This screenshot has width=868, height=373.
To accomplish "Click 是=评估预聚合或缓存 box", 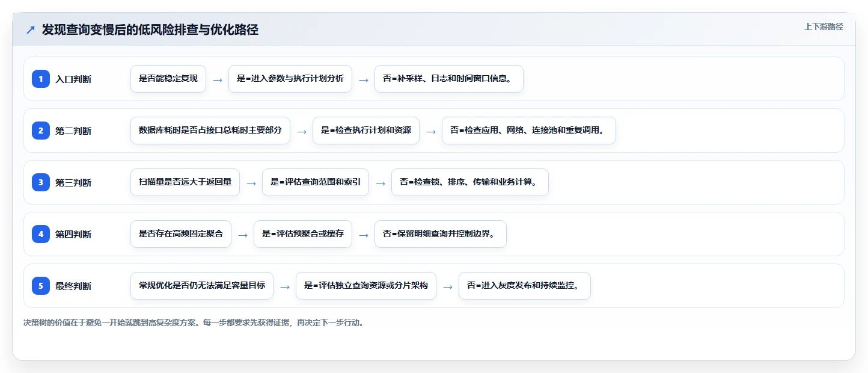I will tap(303, 234).
